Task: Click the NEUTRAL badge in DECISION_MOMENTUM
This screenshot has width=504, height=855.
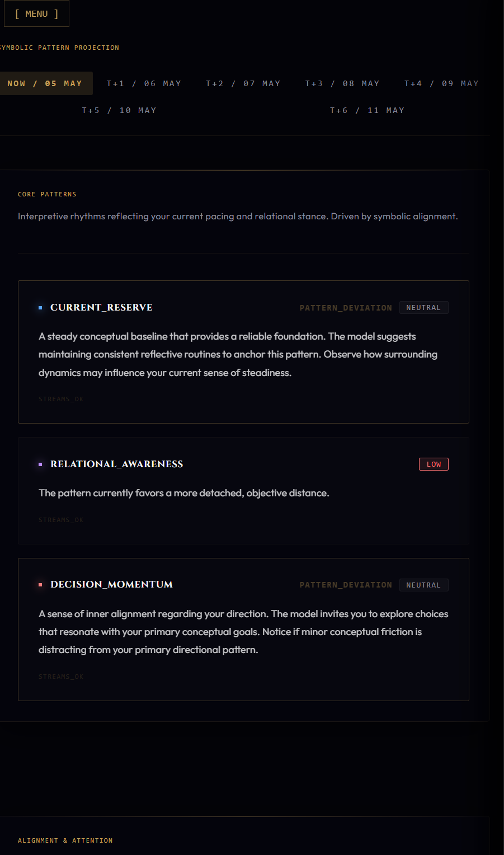Action: click(x=423, y=585)
